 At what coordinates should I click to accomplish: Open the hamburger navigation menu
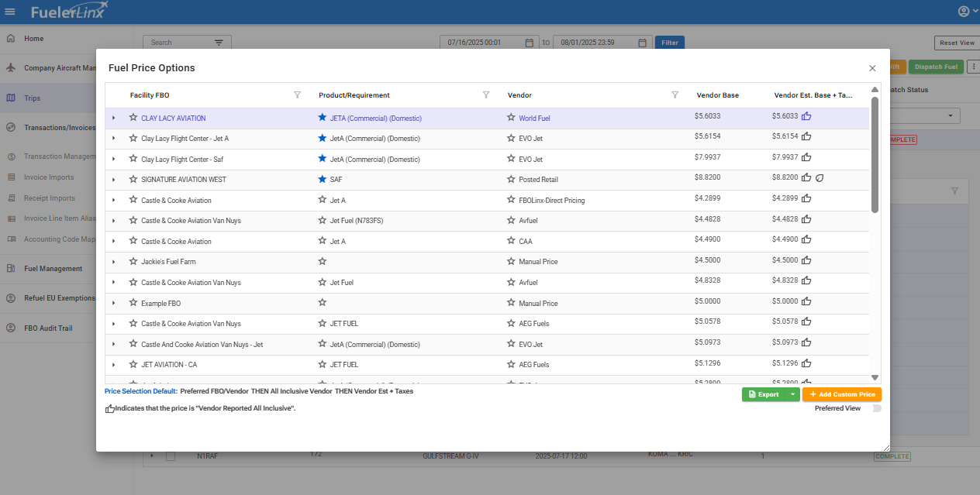click(x=10, y=12)
